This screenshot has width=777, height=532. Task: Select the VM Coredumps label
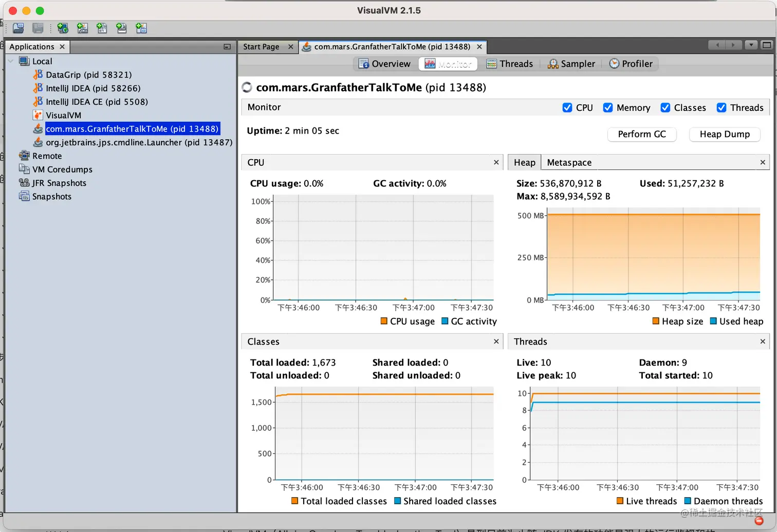click(62, 169)
